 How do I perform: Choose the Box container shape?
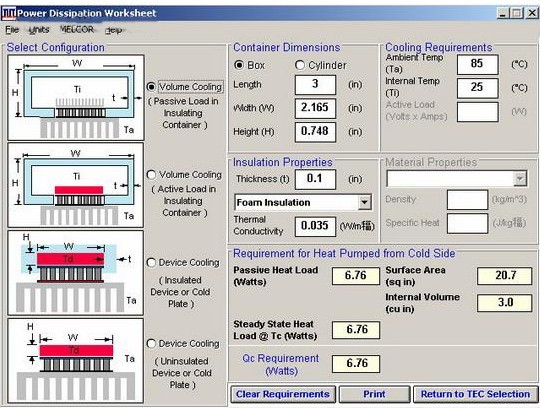pos(239,65)
